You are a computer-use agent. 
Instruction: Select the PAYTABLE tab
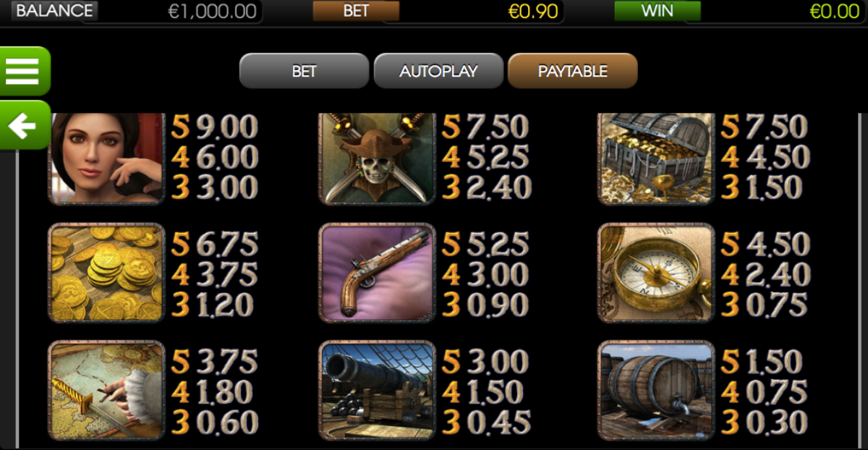tap(573, 71)
